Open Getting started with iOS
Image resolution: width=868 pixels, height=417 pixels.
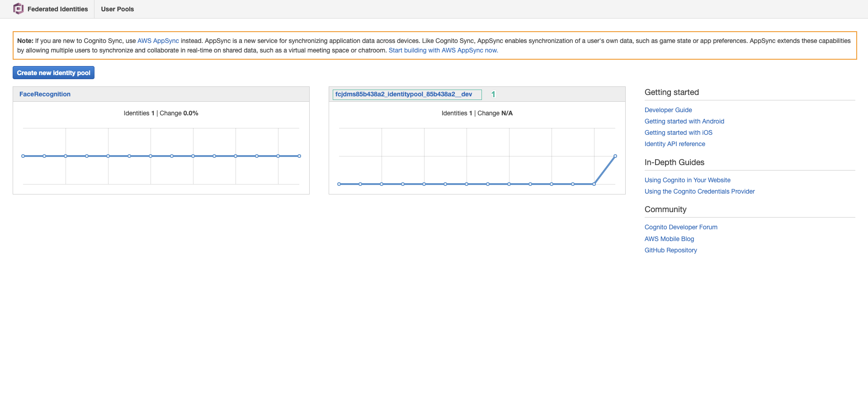678,133
